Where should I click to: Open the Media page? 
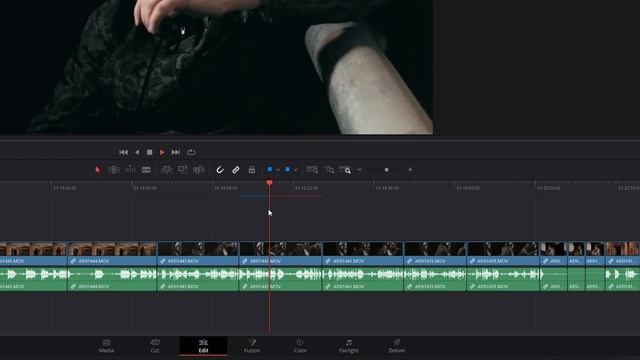pos(106,346)
